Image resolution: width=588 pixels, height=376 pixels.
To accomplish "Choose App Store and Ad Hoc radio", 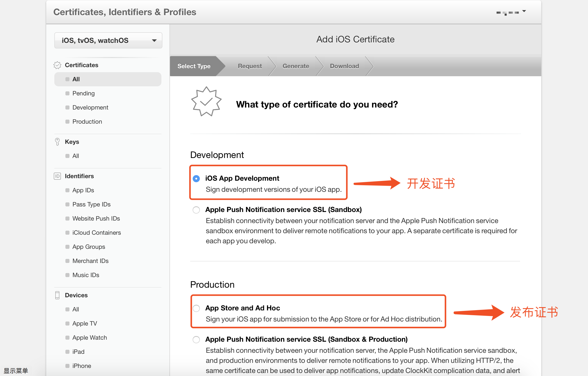I will coord(196,308).
